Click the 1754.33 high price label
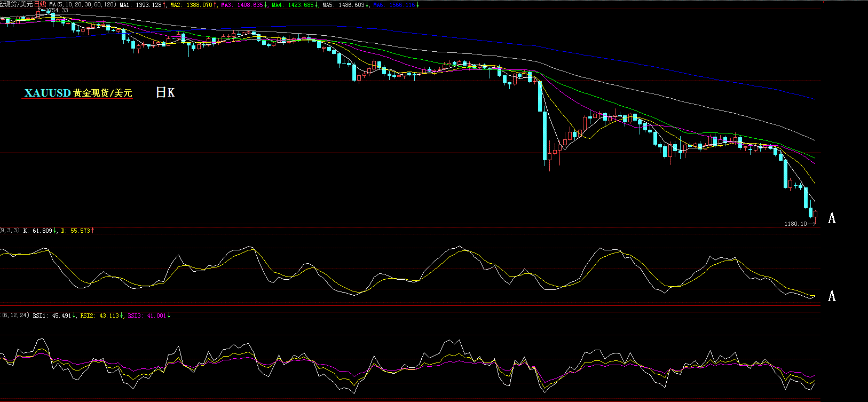 [57, 10]
